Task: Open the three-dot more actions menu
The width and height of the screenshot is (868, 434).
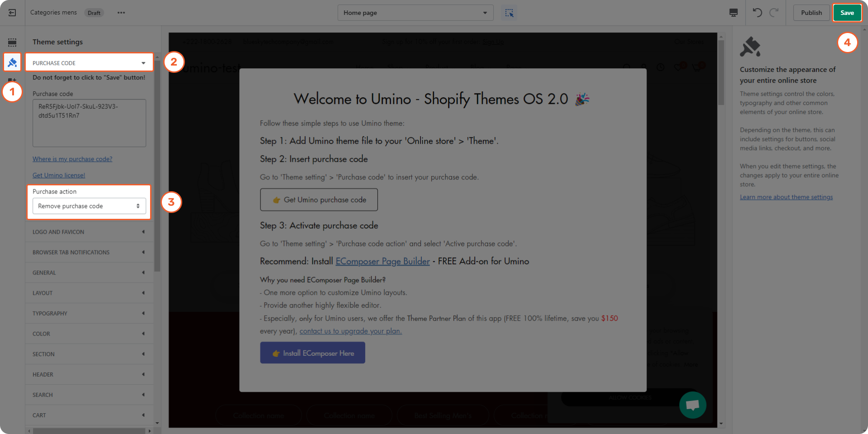Action: tap(121, 13)
